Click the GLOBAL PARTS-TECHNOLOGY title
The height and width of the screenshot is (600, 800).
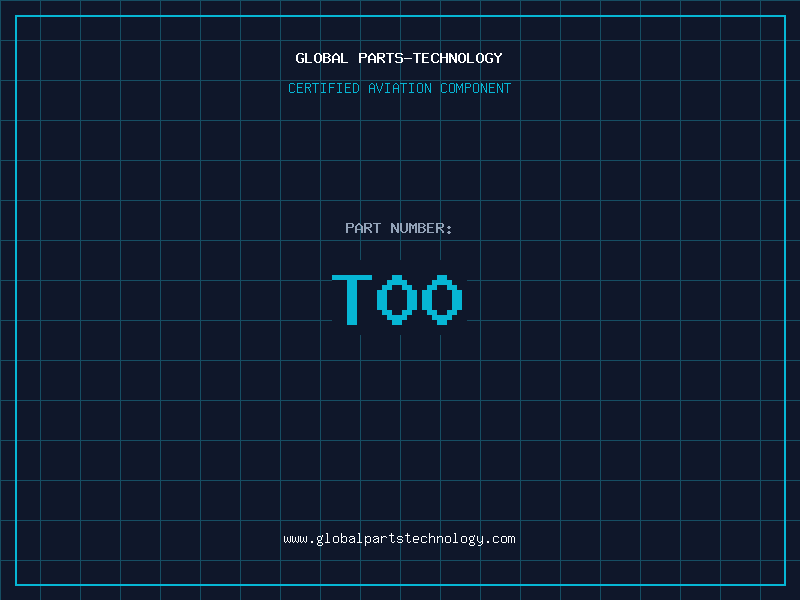[x=399, y=59]
